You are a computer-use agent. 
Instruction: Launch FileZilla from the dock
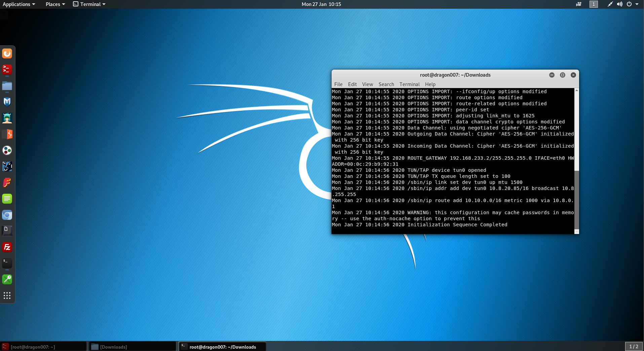(x=7, y=247)
